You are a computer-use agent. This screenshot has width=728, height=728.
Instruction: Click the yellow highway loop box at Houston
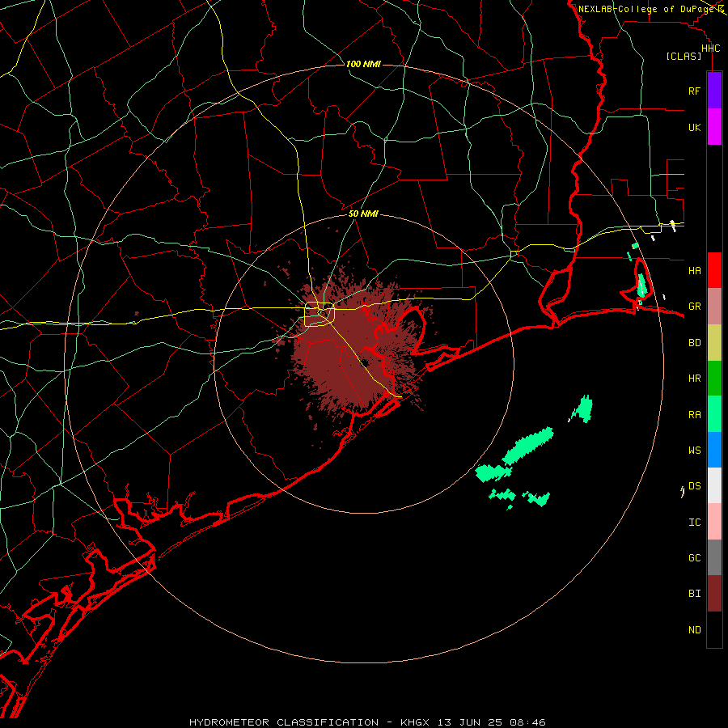click(x=320, y=315)
